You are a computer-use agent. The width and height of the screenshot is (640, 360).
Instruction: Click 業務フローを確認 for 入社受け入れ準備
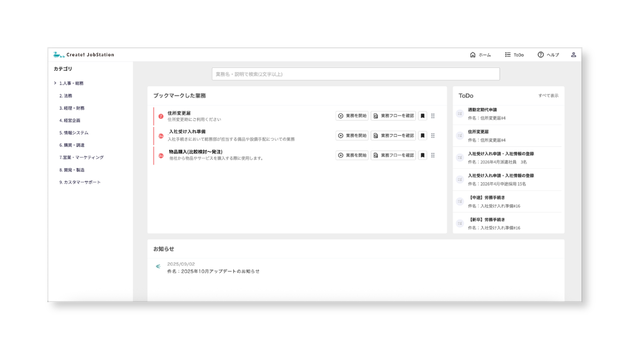(x=393, y=136)
